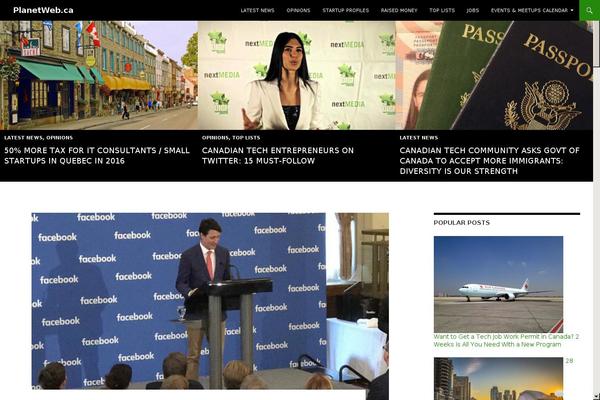600x400 pixels.
Task: Open the Top Lists menu item
Action: pyautogui.click(x=442, y=10)
